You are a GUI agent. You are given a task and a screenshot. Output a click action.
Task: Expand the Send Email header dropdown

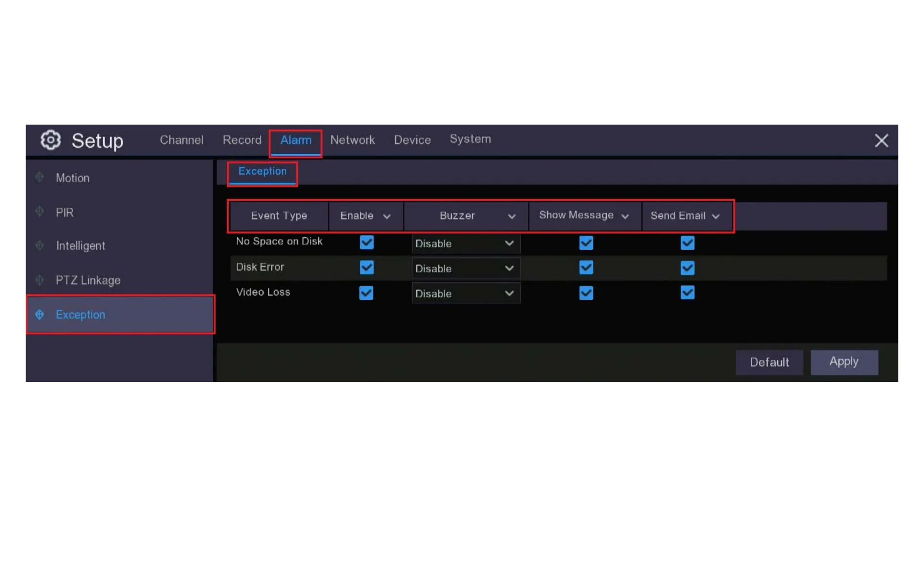(716, 216)
